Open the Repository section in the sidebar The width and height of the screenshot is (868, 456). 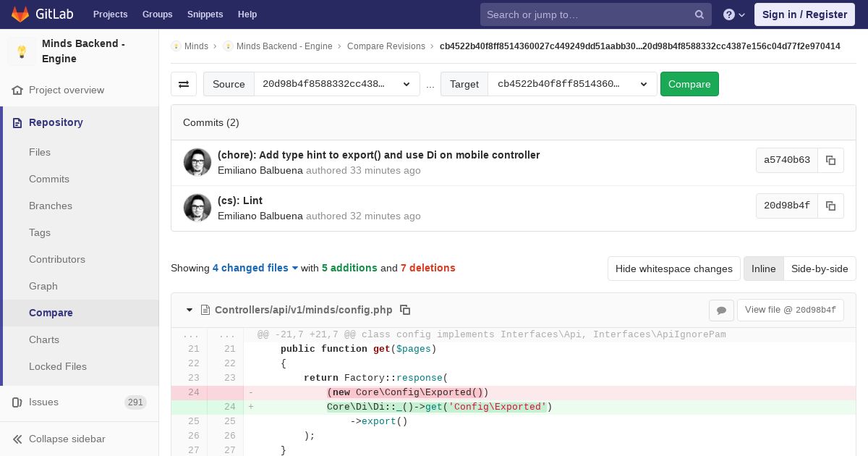pyautogui.click(x=56, y=123)
